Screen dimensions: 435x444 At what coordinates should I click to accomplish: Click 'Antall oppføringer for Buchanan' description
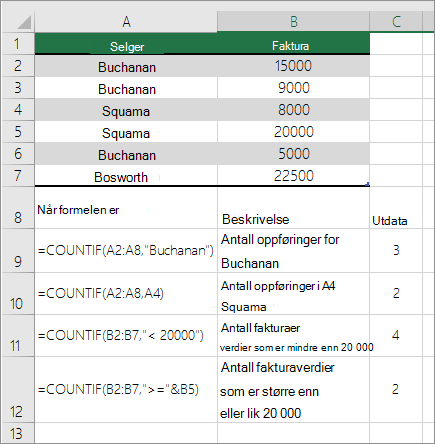pyautogui.click(x=293, y=251)
